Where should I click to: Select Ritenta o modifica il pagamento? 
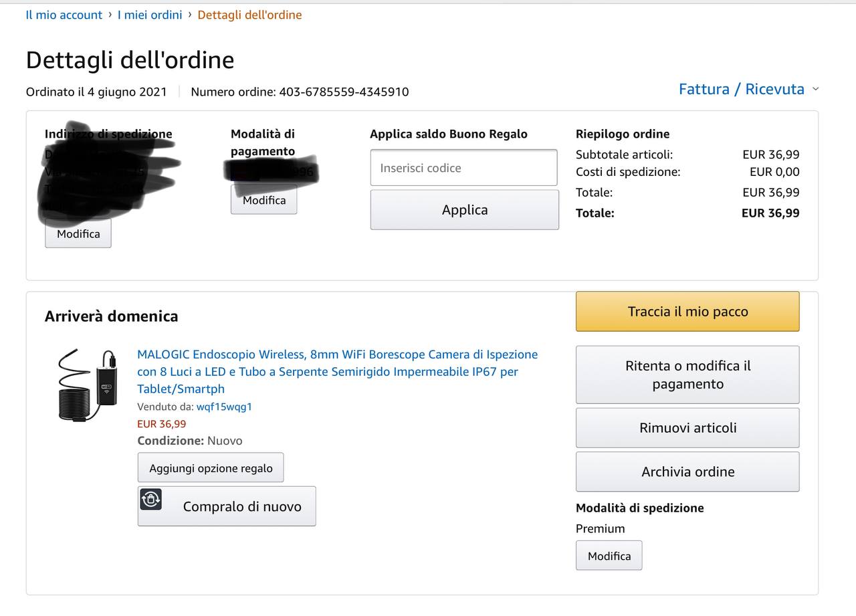687,375
